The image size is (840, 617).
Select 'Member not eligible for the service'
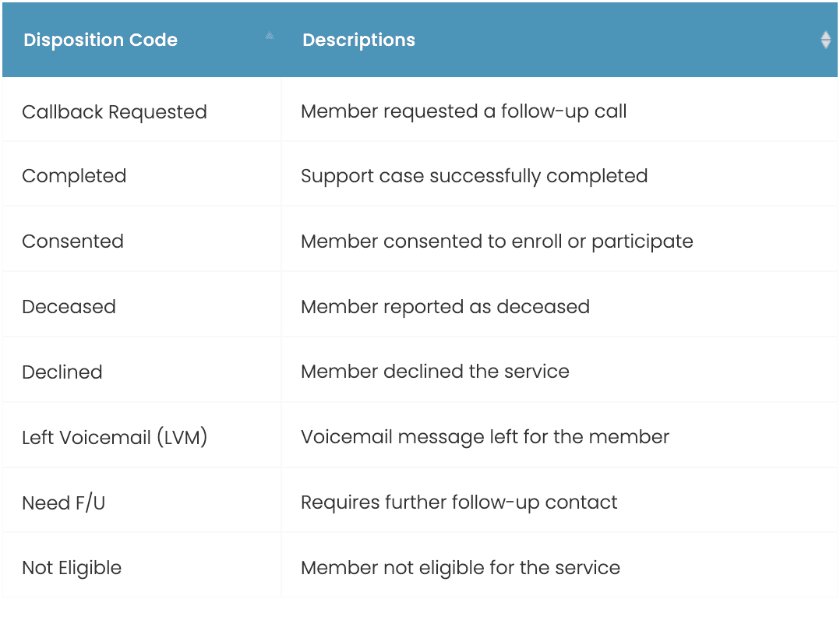pyautogui.click(x=461, y=568)
